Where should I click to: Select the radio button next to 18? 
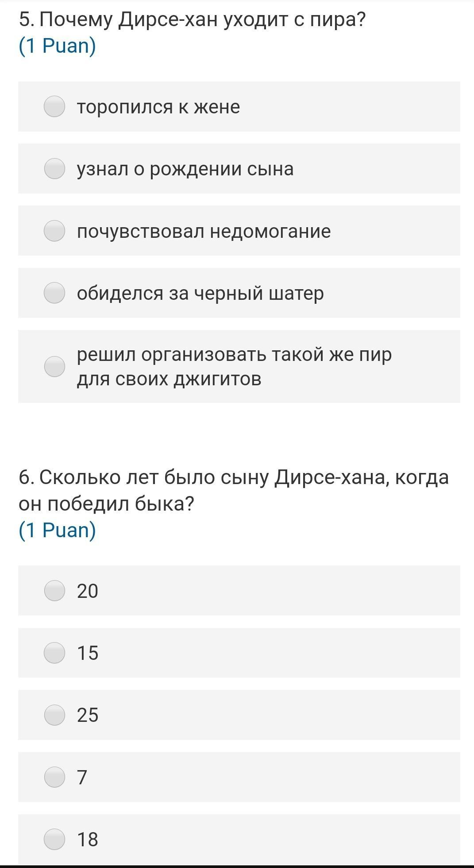(54, 839)
